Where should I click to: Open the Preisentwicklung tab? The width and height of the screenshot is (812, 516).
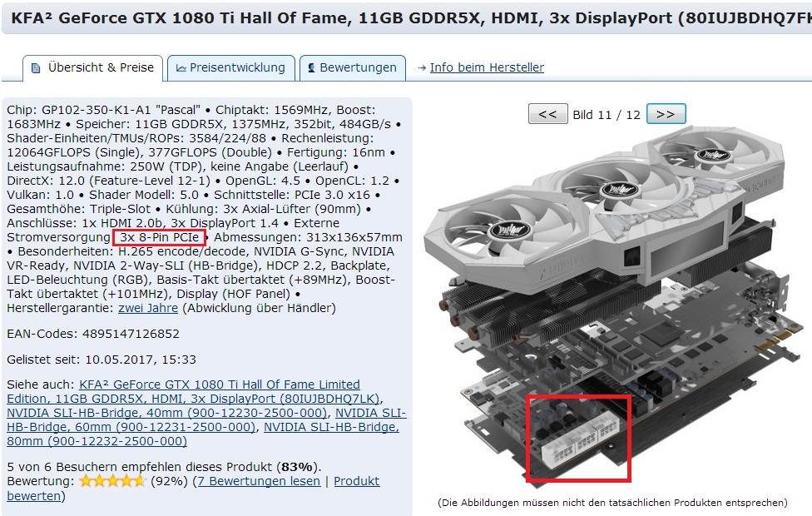pyautogui.click(x=231, y=68)
